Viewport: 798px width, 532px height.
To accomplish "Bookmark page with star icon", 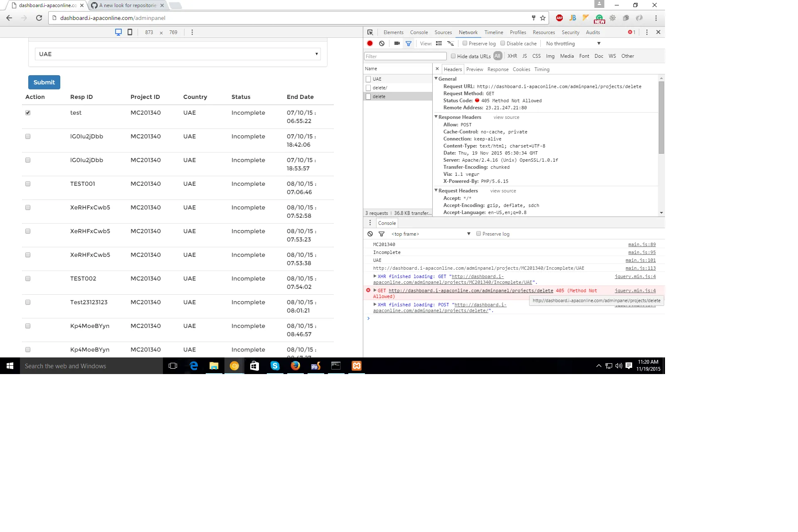I will 543,18.
